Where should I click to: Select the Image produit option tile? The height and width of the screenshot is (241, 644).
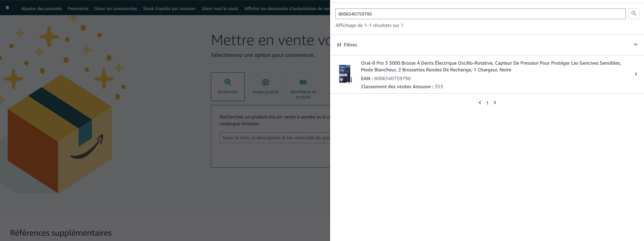pos(266,87)
